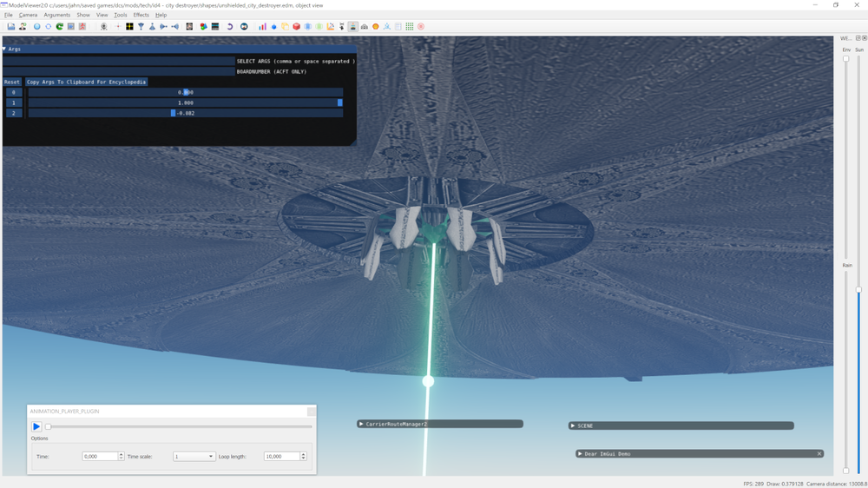Open the Arguments menu
The image size is (868, 488).
pyautogui.click(x=57, y=15)
